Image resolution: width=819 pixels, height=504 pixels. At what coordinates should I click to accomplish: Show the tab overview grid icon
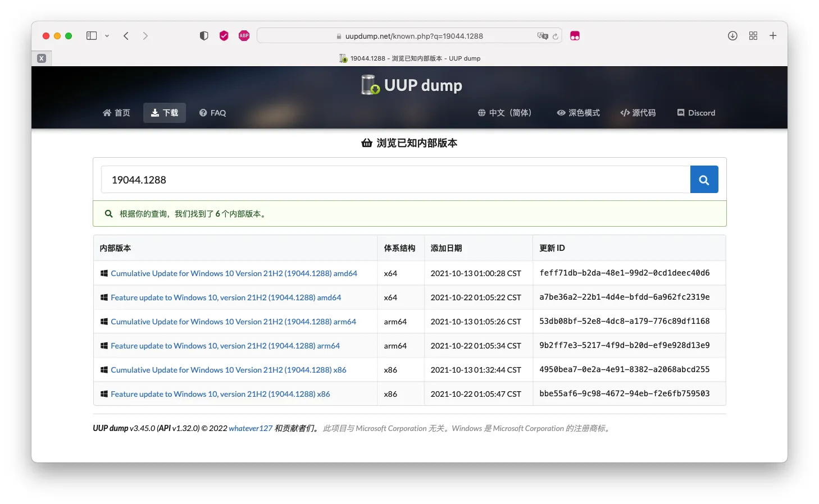pos(753,36)
